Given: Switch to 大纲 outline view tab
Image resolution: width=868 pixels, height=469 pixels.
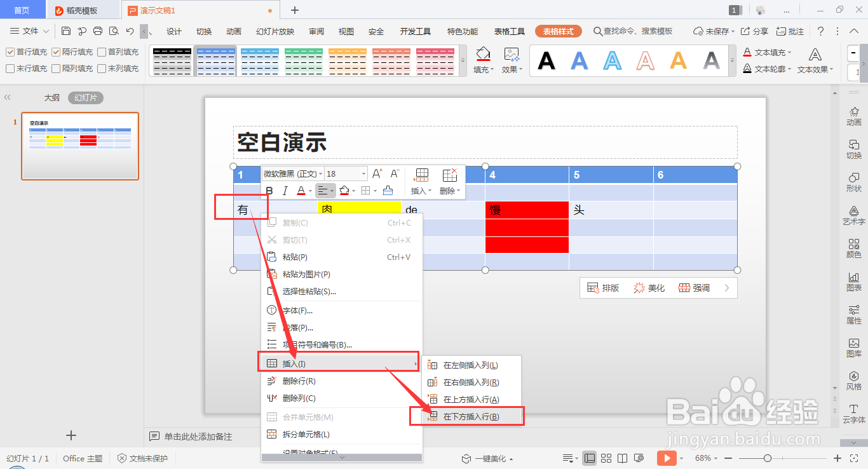Looking at the screenshot, I should click(x=51, y=98).
